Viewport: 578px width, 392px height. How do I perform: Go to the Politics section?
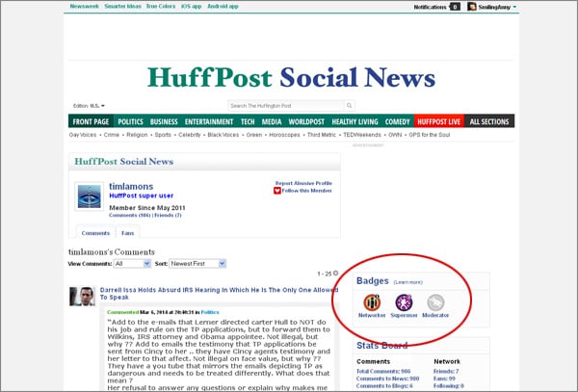[x=130, y=121]
